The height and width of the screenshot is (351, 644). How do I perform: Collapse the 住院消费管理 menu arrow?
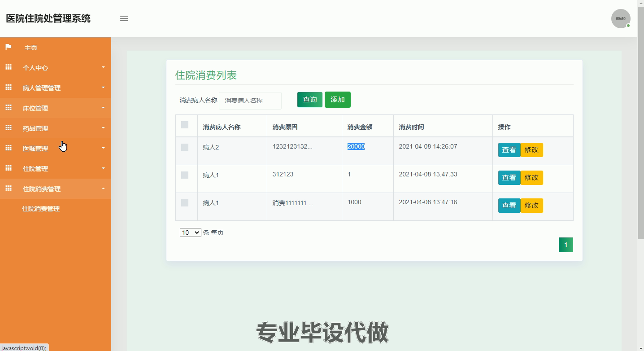pyautogui.click(x=103, y=189)
